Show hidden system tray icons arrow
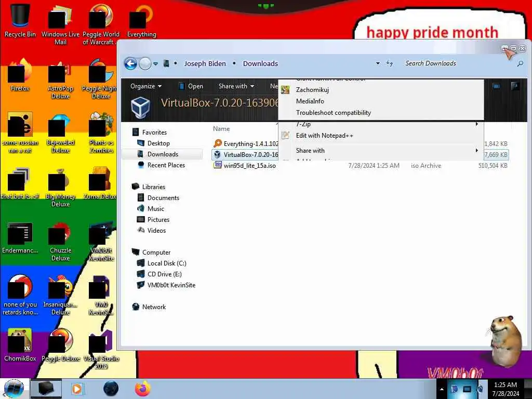Image resolution: width=532 pixels, height=399 pixels. click(442, 389)
